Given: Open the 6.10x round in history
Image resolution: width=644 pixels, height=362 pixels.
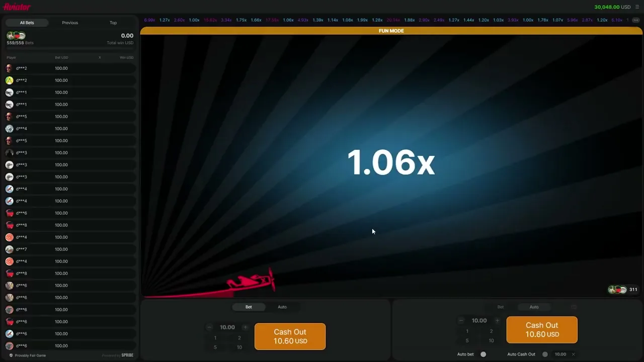Looking at the screenshot, I should pyautogui.click(x=617, y=20).
